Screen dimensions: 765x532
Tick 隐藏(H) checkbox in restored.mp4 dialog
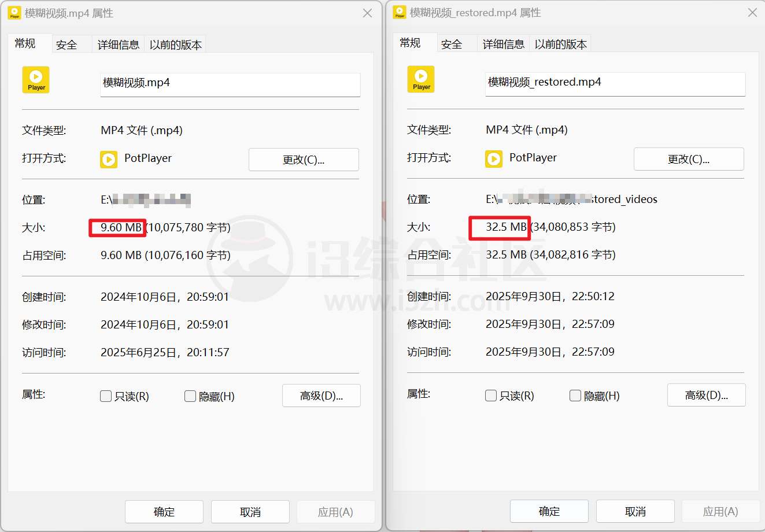(x=575, y=396)
